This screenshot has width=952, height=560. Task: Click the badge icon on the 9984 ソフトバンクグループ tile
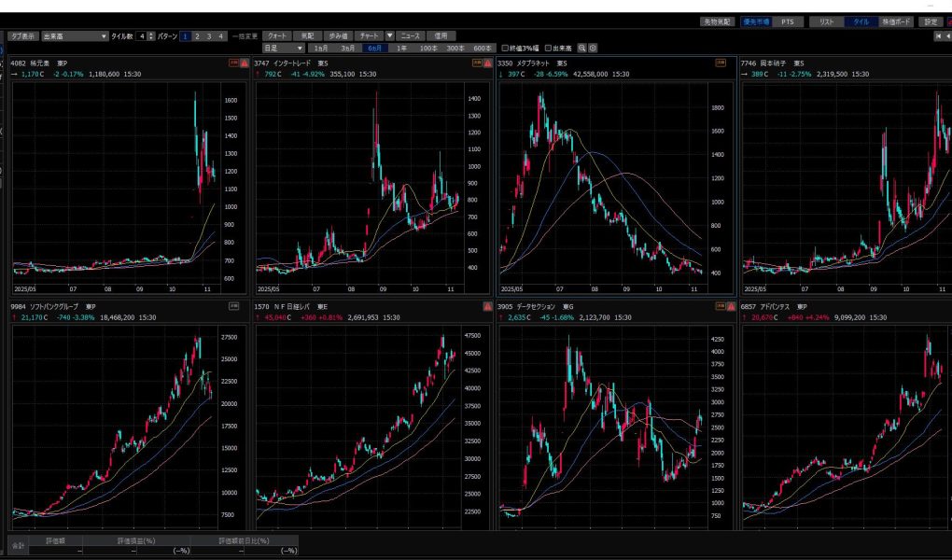coord(233,306)
